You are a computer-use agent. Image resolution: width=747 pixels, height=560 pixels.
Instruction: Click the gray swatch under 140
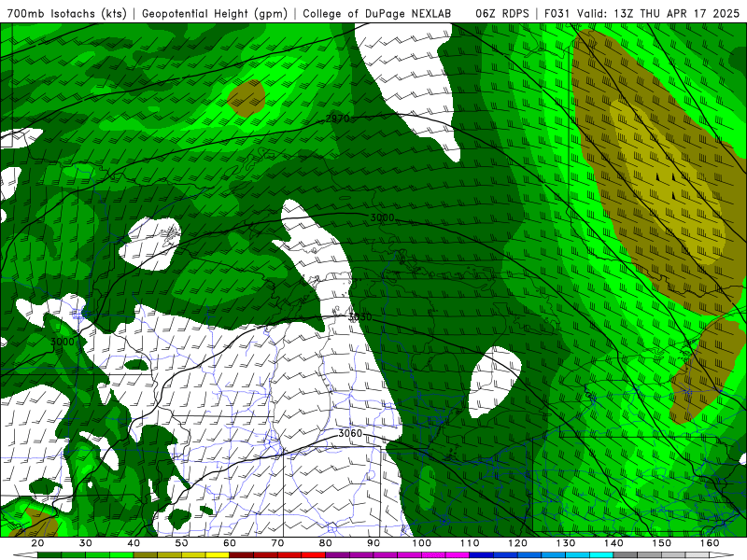[x=626, y=555]
